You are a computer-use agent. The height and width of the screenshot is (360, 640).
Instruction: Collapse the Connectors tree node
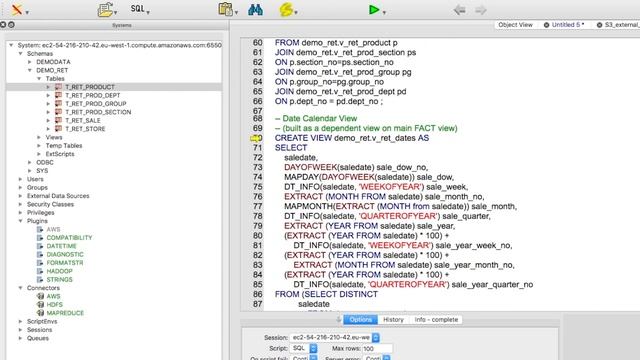tap(20, 288)
